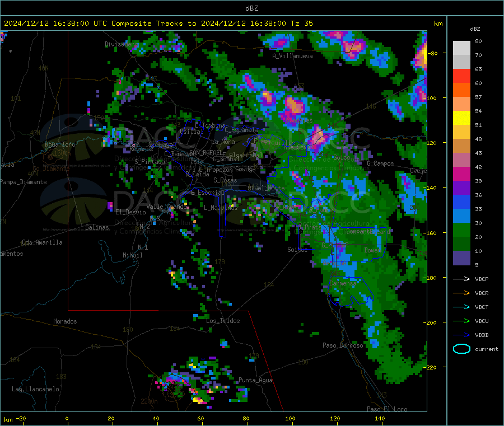Click the Soitue map label
Screen dimensions: 504x426
coord(297,249)
